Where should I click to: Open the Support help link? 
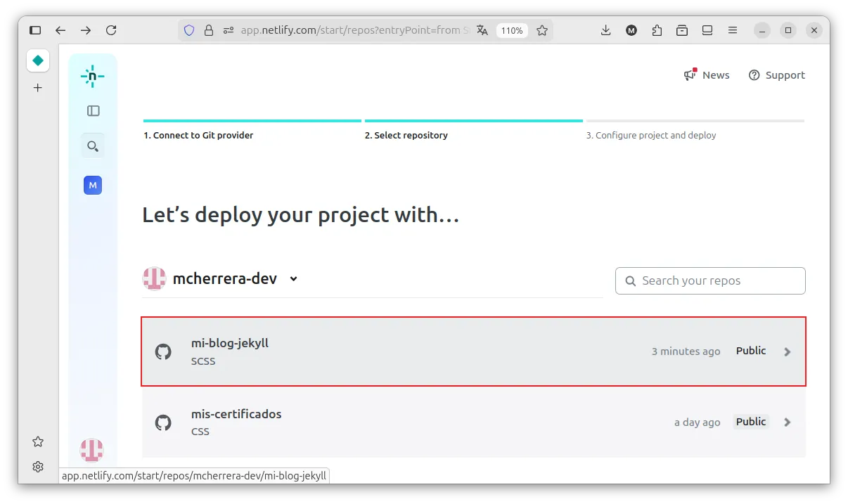[x=776, y=75]
